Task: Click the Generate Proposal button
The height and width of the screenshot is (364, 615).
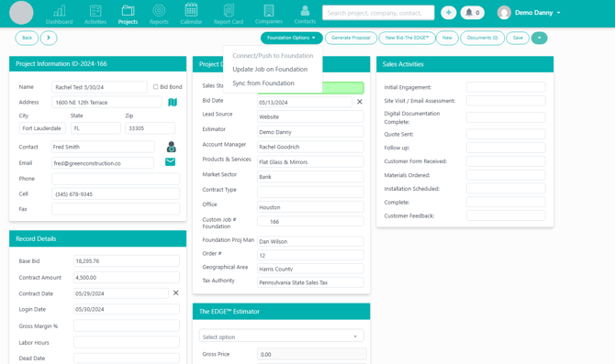Action: tap(351, 38)
